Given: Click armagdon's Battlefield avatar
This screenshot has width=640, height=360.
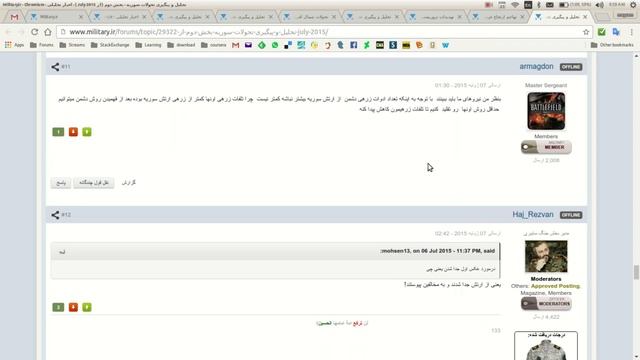Looking at the screenshot, I should pyautogui.click(x=546, y=111).
